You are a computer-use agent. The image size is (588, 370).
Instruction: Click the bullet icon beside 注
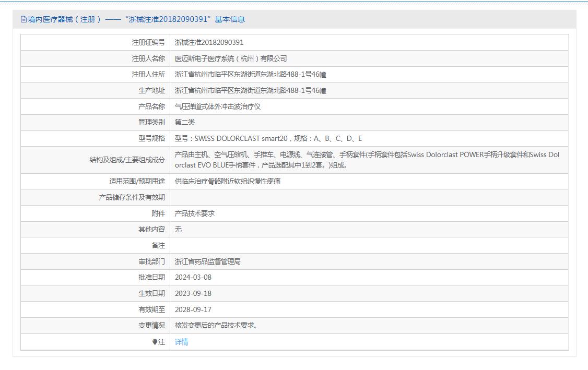click(x=155, y=342)
